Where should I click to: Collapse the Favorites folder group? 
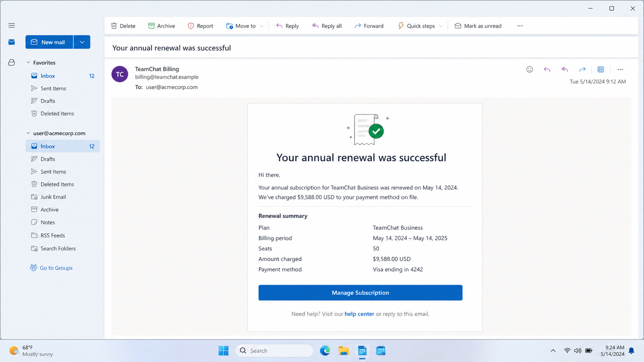coord(28,62)
